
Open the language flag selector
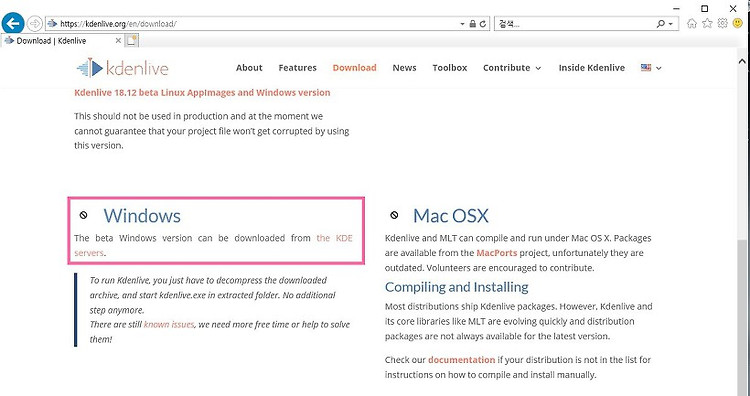[x=651, y=68]
